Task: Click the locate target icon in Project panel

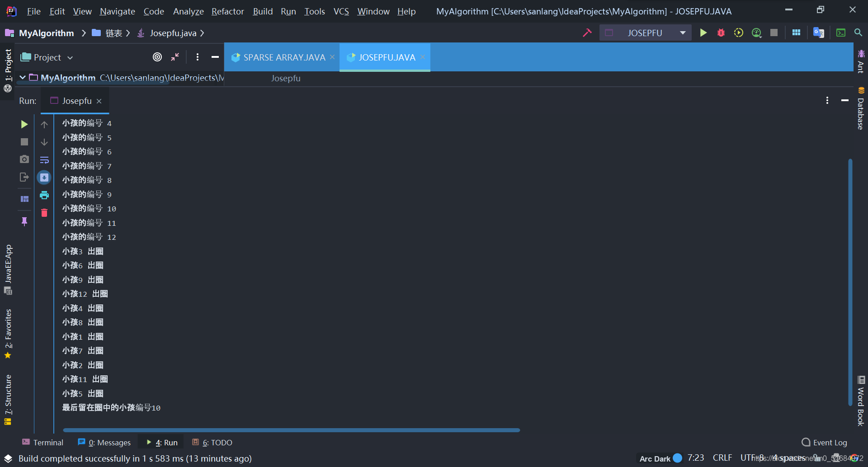Action: click(157, 57)
